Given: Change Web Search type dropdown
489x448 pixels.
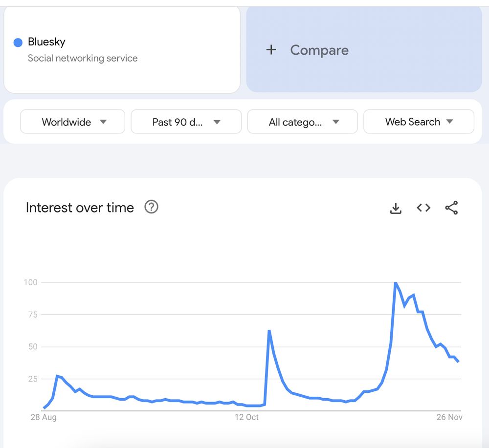Looking at the screenshot, I should 419,122.
